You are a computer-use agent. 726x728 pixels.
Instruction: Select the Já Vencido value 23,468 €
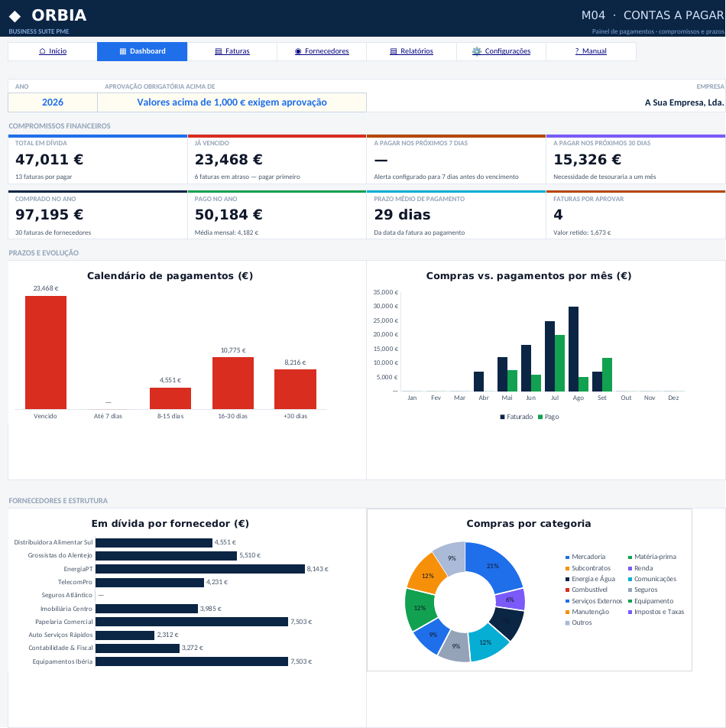click(x=228, y=159)
